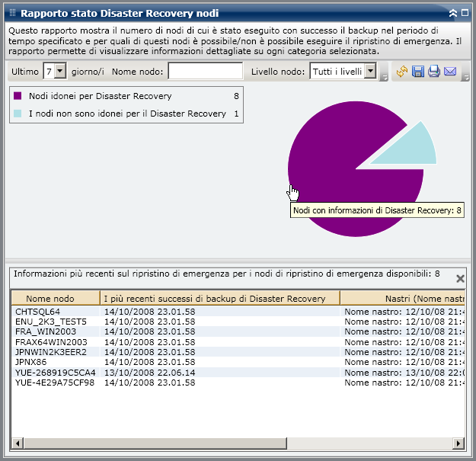Close the detail panel with the X
The image size is (476, 461).
click(460, 279)
